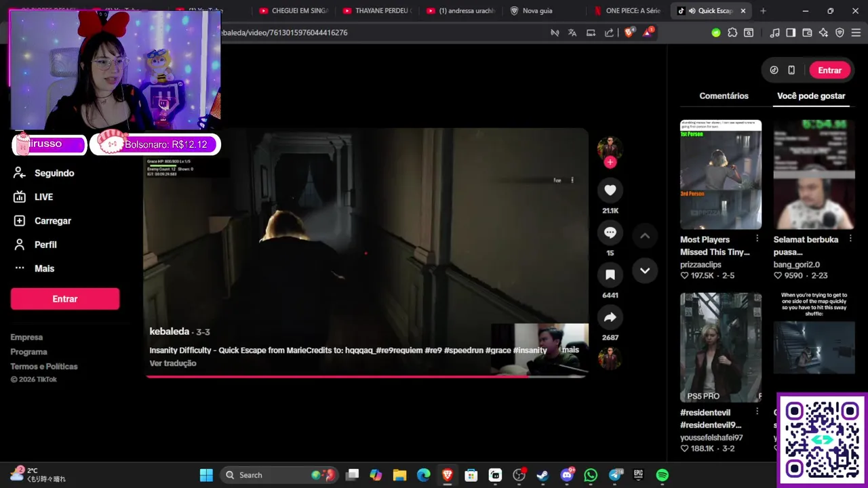The image size is (868, 488).
Task: Open the Brave VPN shield icon
Action: pyautogui.click(x=840, y=33)
